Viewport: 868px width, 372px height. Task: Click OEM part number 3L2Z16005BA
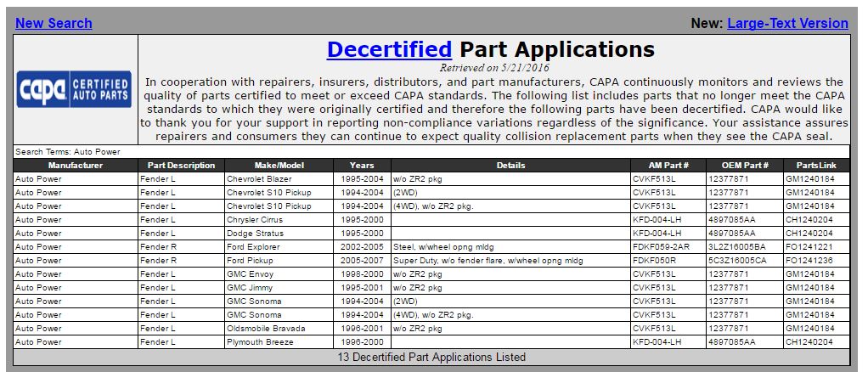tap(745, 247)
